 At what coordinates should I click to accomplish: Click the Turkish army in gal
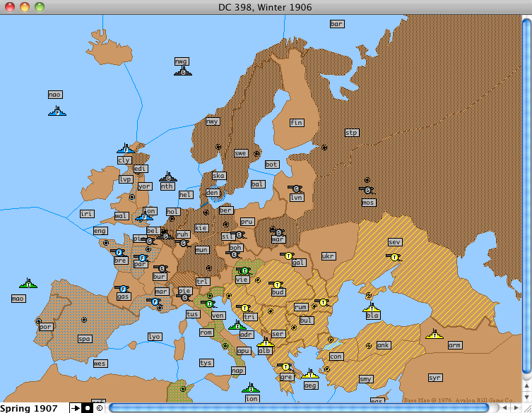288,256
